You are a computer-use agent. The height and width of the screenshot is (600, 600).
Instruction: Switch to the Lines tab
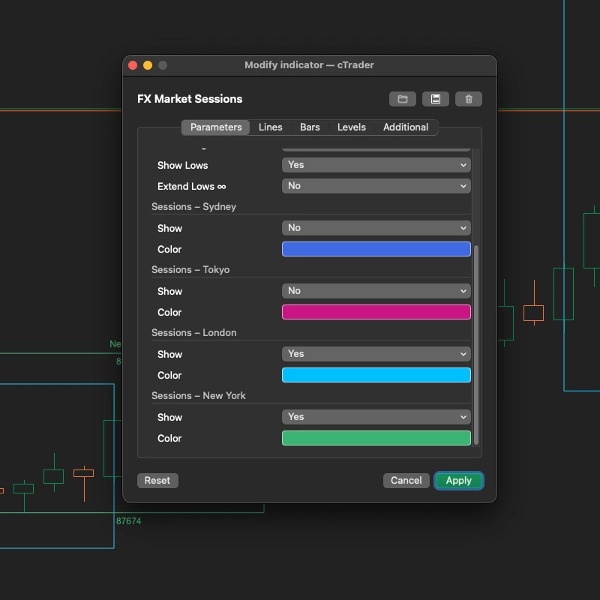[270, 127]
